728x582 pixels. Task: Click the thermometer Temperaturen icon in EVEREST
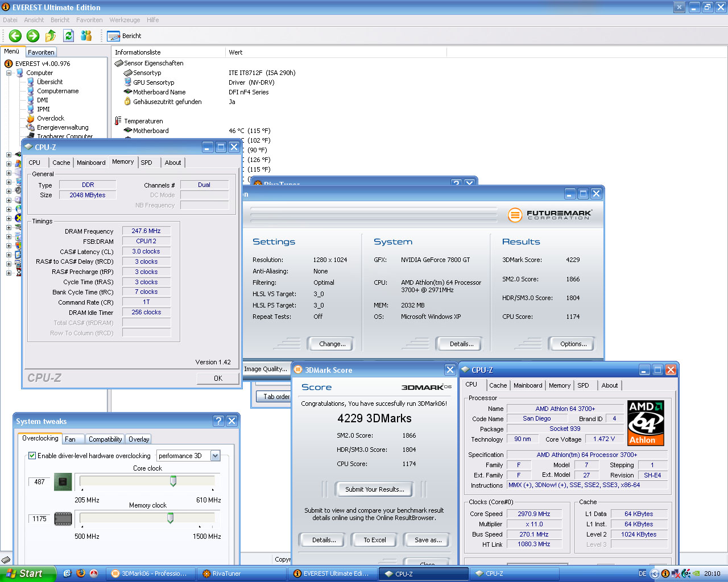point(118,120)
